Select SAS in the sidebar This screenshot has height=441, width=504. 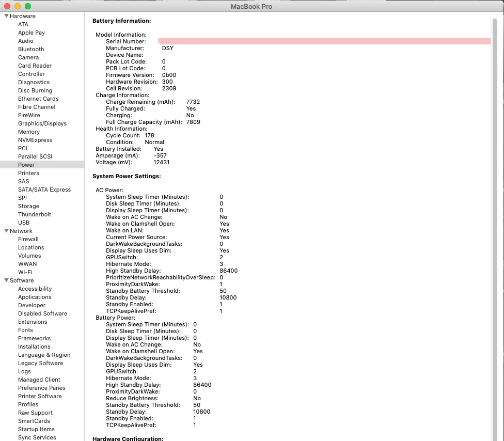pyautogui.click(x=23, y=181)
